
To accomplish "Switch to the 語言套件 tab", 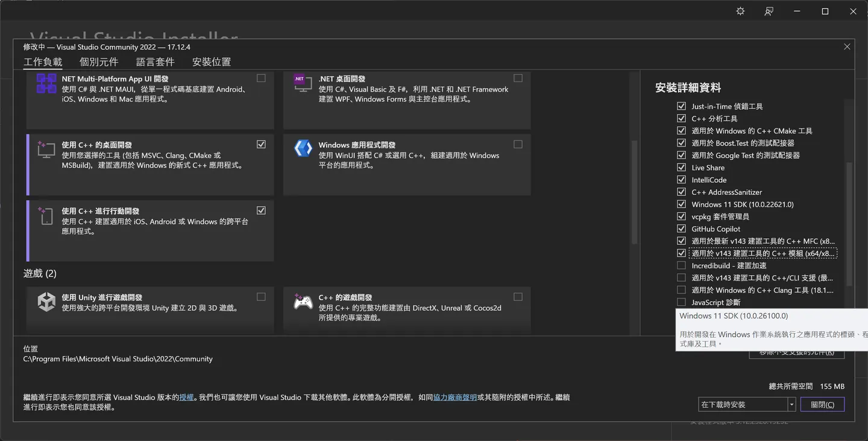I will tap(156, 62).
